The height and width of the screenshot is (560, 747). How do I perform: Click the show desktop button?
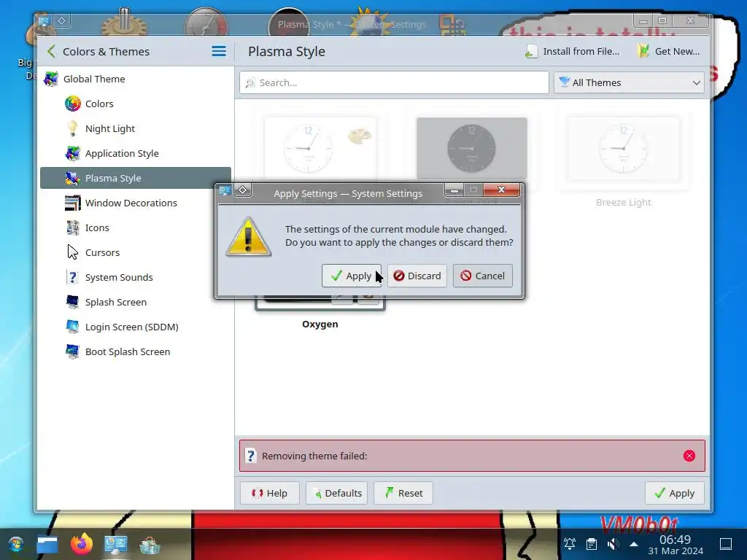[726, 544]
